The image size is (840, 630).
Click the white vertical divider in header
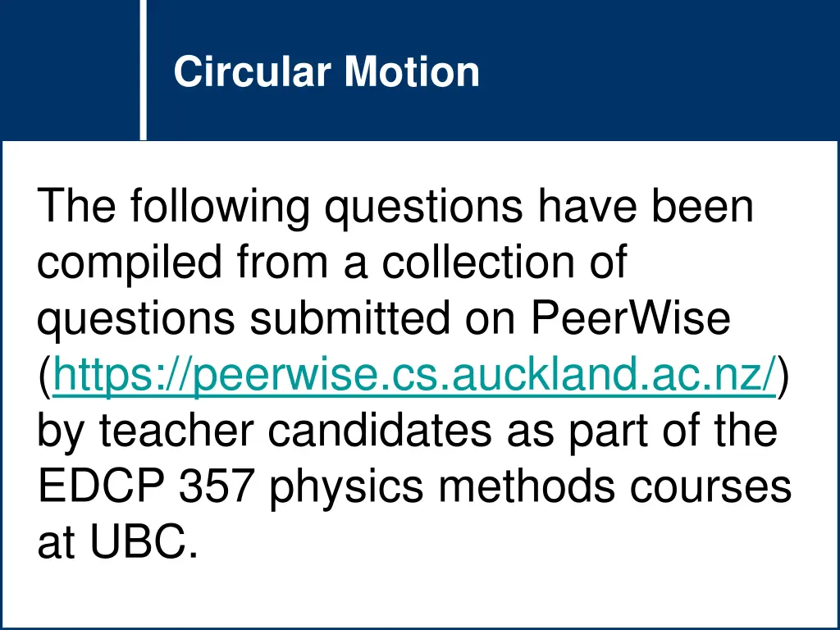(144, 70)
